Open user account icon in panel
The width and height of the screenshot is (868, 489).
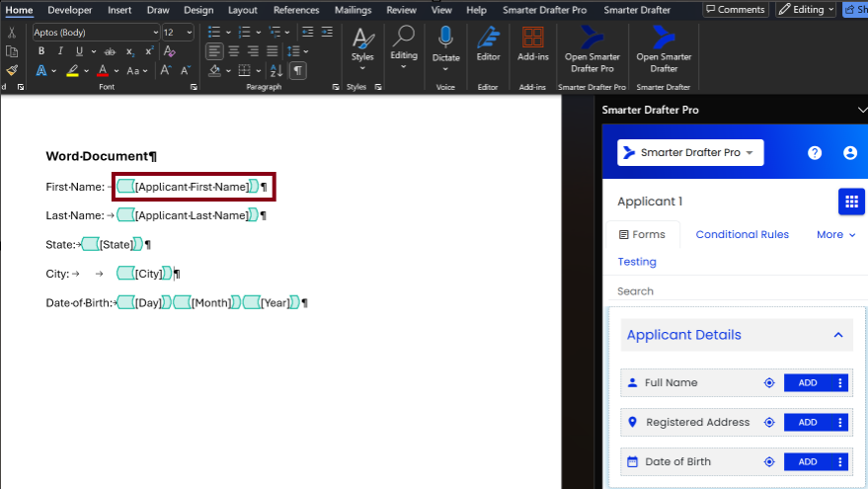tap(850, 153)
